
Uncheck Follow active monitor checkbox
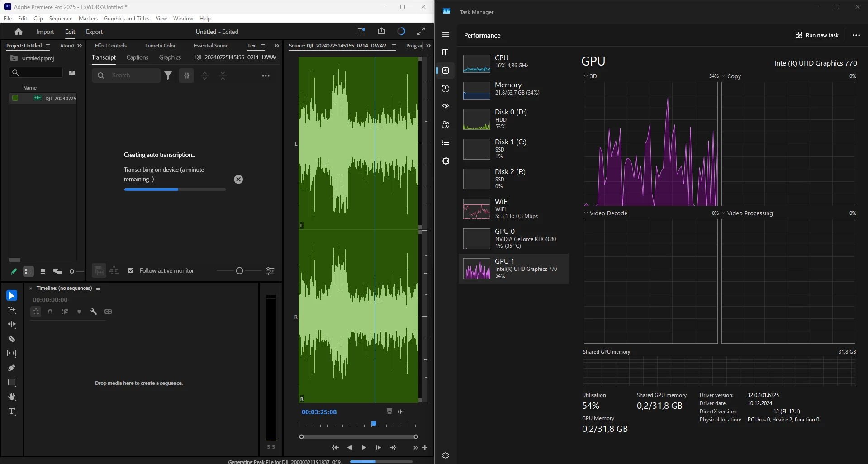(131, 270)
